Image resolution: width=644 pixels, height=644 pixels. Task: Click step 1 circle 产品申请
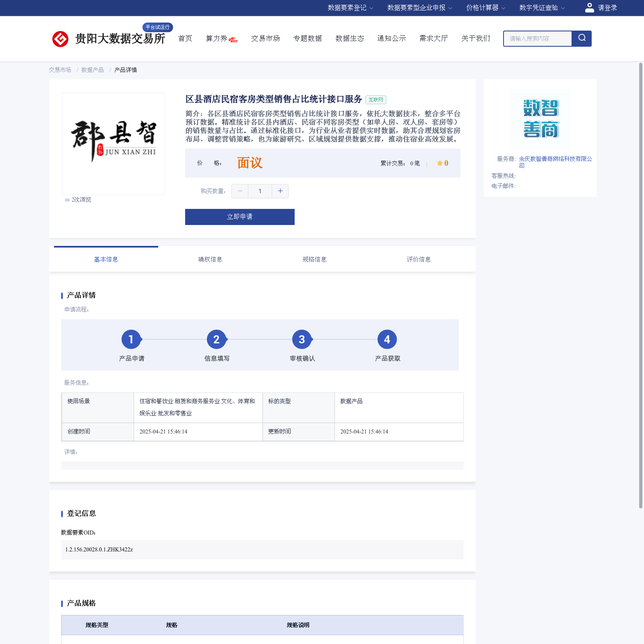click(131, 340)
